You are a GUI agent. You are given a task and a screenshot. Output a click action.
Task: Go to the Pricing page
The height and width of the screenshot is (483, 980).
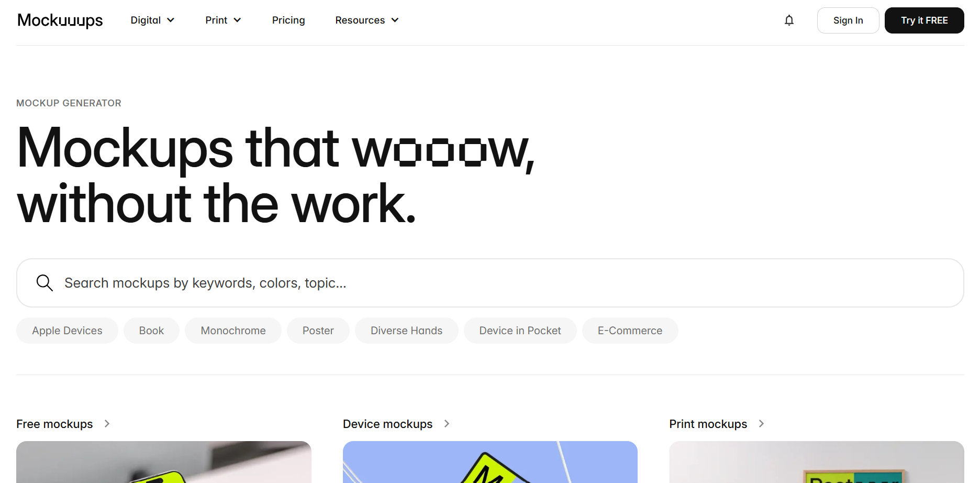pyautogui.click(x=288, y=20)
